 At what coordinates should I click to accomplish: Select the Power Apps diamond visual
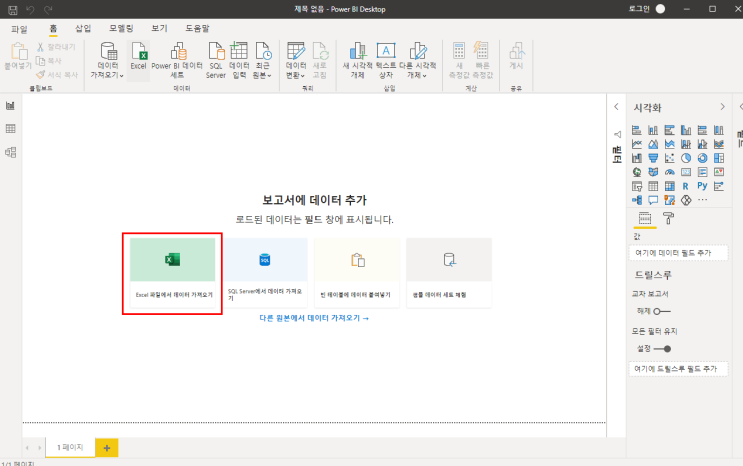[x=686, y=200]
